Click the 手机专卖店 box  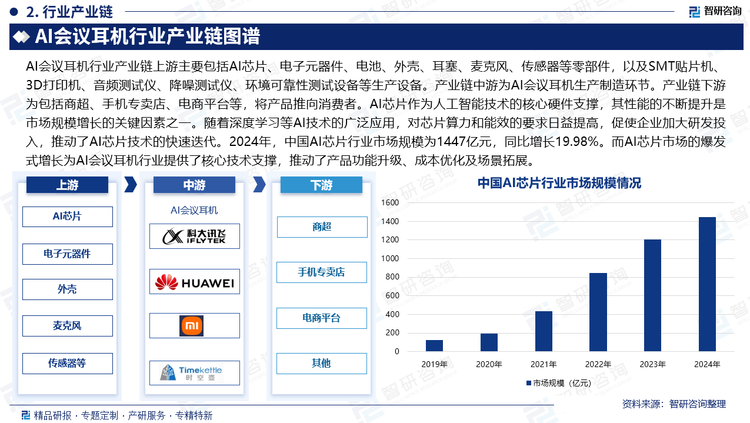coord(322,272)
